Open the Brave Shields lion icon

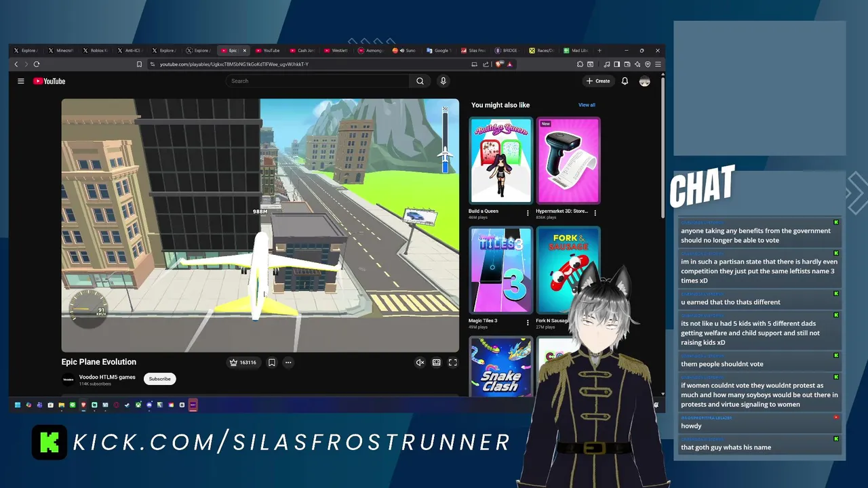click(498, 64)
